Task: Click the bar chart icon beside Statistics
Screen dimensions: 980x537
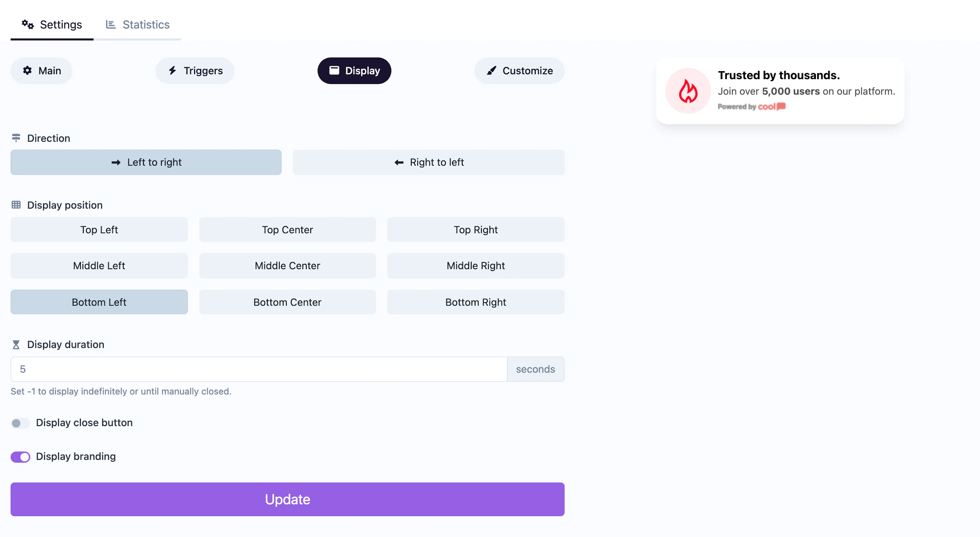Action: pos(111,24)
